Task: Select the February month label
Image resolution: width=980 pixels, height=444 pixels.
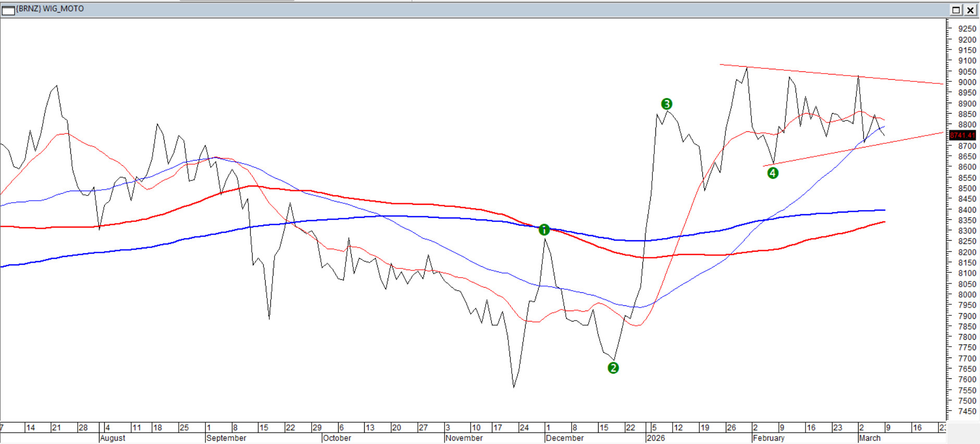Action: click(768, 438)
